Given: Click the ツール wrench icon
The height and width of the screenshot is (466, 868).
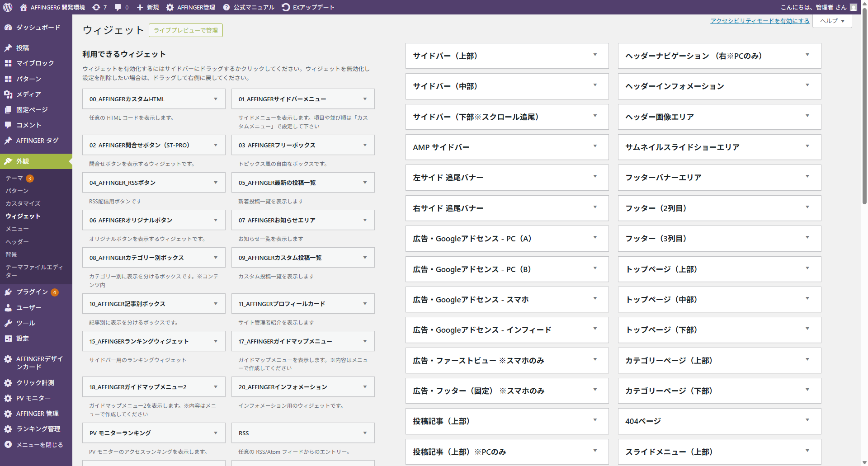Looking at the screenshot, I should coord(8,323).
